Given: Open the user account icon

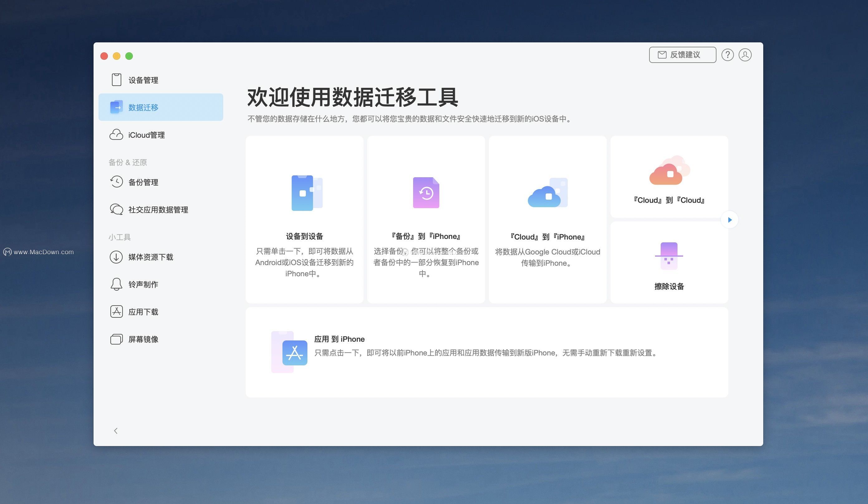Looking at the screenshot, I should click(745, 55).
